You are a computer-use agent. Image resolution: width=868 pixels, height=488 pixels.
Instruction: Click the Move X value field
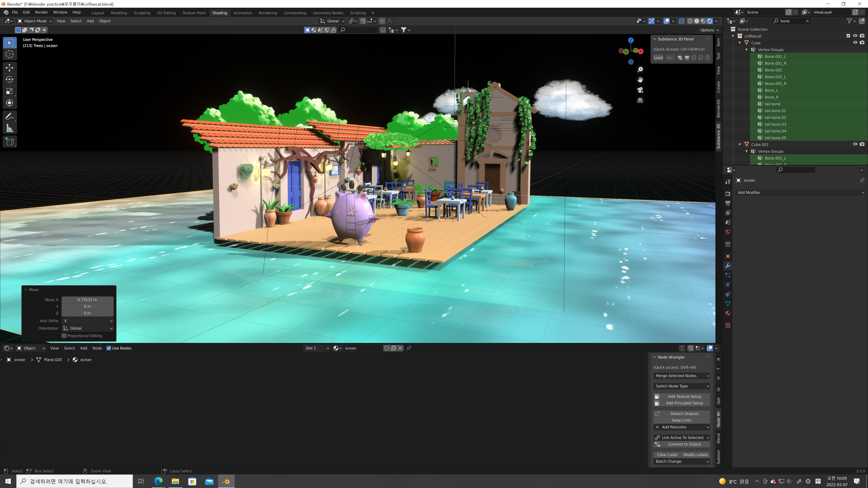[x=87, y=300]
